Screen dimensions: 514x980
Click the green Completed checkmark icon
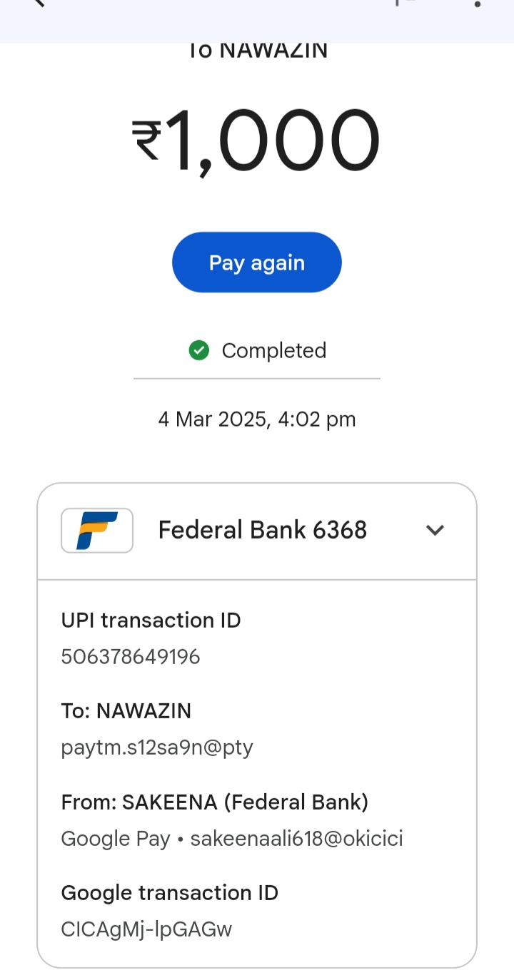point(198,350)
